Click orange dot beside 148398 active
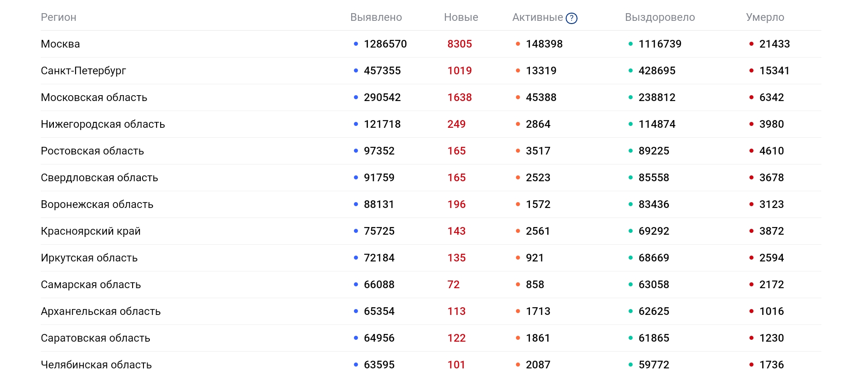The width and height of the screenshot is (868, 377). tap(518, 44)
